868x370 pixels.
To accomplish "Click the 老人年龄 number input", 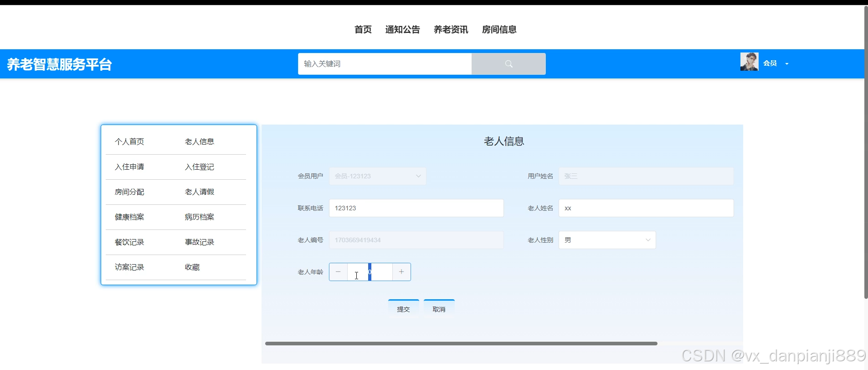I will pyautogui.click(x=370, y=272).
